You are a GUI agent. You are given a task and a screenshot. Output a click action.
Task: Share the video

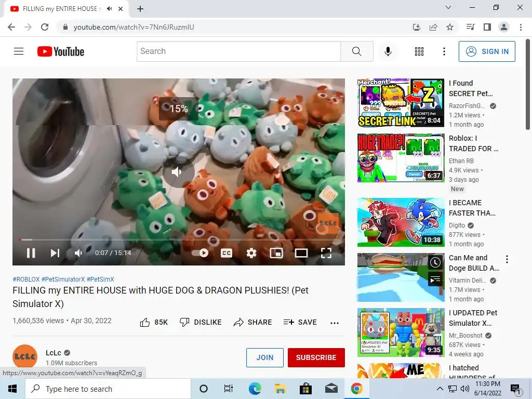click(253, 322)
